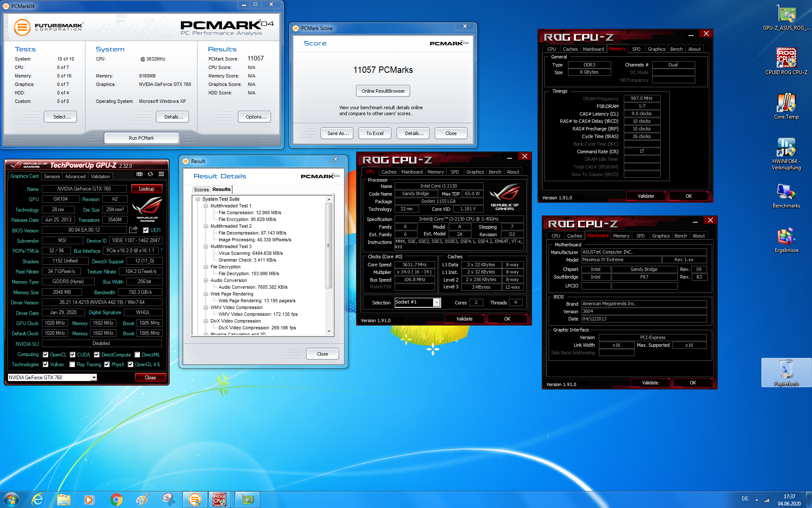Click PCMark04 taskbar button

(x=195, y=500)
